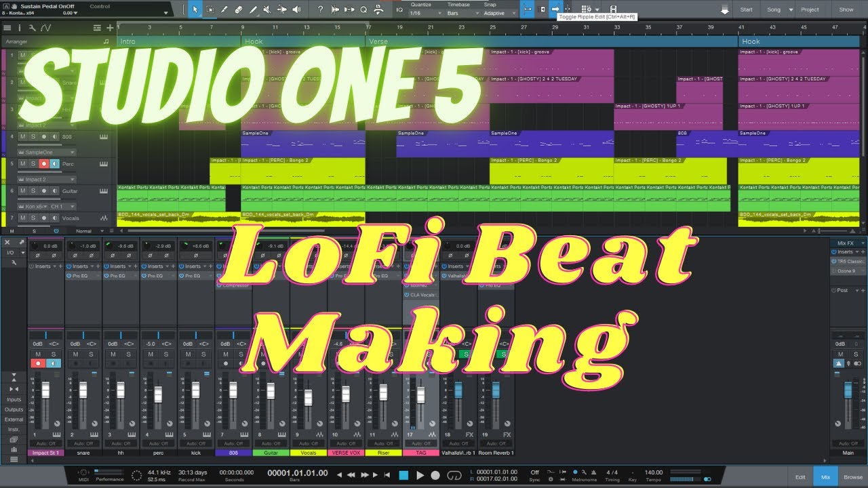Select the Listen speaker tool
Viewport: 868px width, 488px height.
(296, 9)
